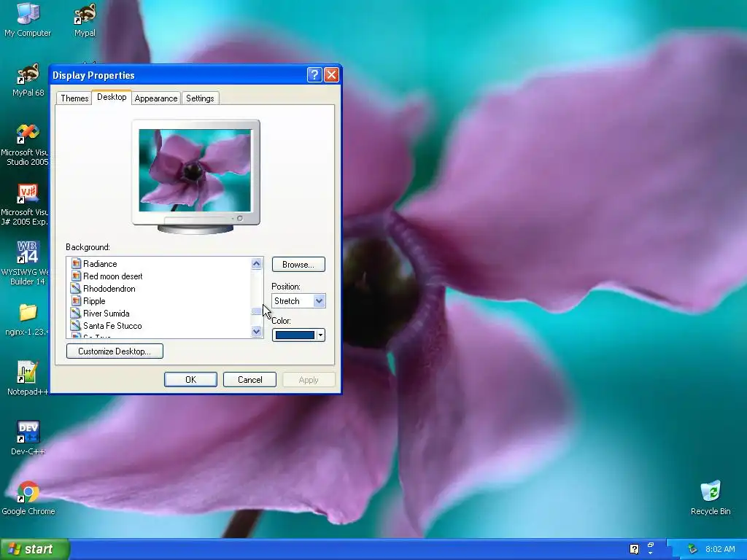Click the Customize Desktop button

tap(115, 351)
